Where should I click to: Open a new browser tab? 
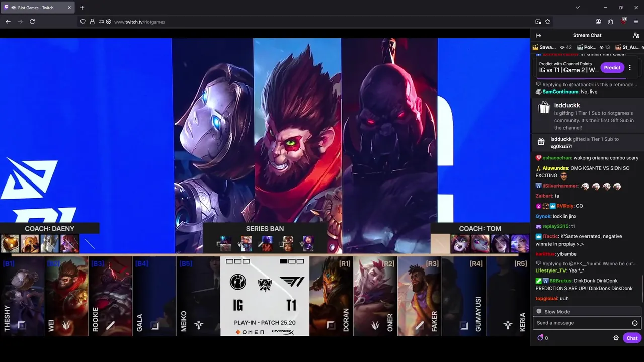pos(82,8)
